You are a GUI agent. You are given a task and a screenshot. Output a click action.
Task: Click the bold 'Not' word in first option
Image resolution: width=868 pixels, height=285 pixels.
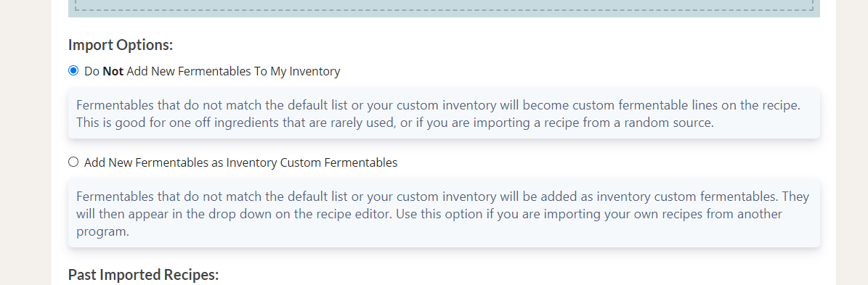coord(113,71)
